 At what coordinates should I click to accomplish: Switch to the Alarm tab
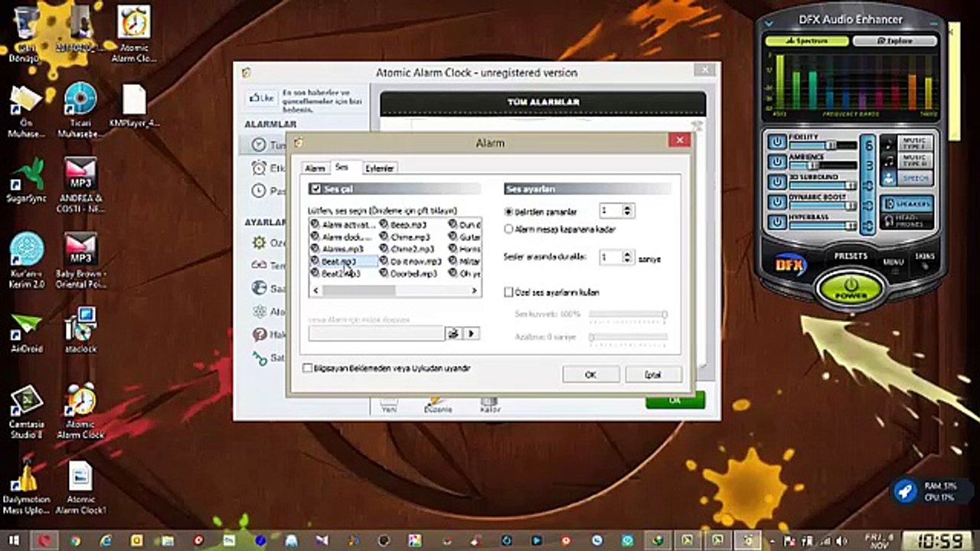pyautogui.click(x=315, y=168)
